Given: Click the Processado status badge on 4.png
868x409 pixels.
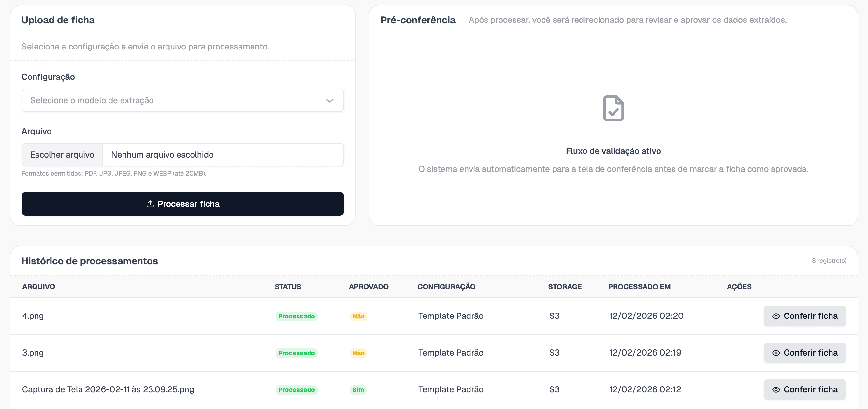Looking at the screenshot, I should [x=296, y=316].
